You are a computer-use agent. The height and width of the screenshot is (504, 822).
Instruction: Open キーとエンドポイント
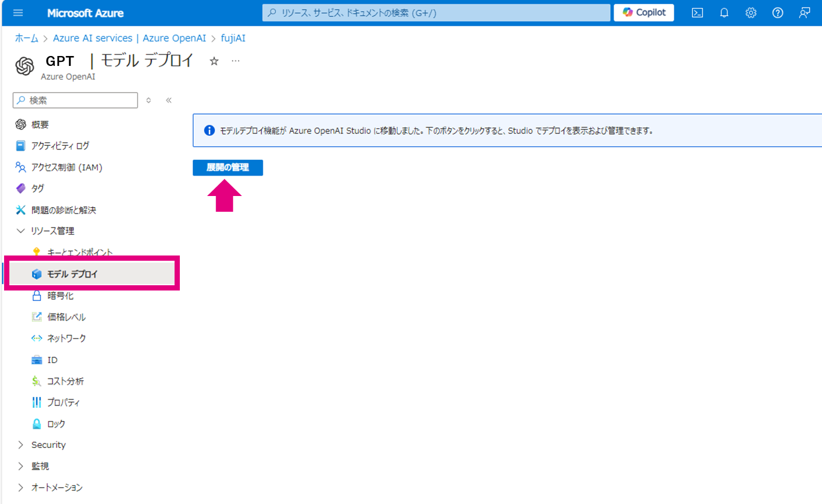pyautogui.click(x=80, y=252)
